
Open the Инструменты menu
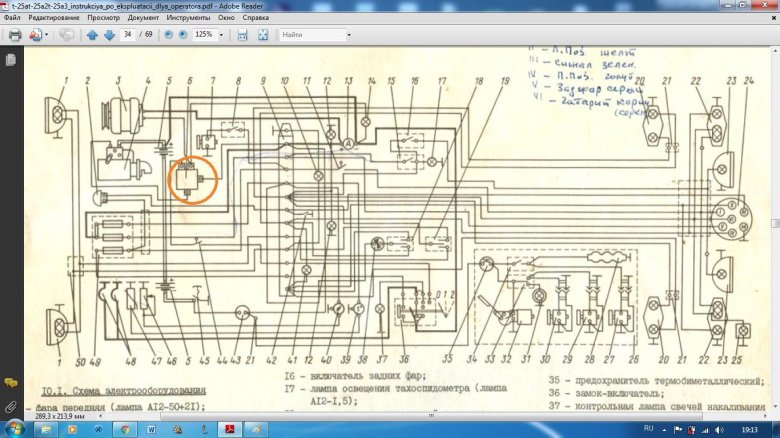(187, 18)
